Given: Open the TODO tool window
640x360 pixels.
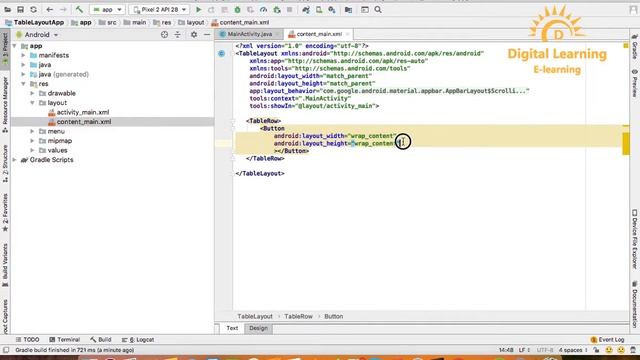Looking at the screenshot, I should point(27,340).
